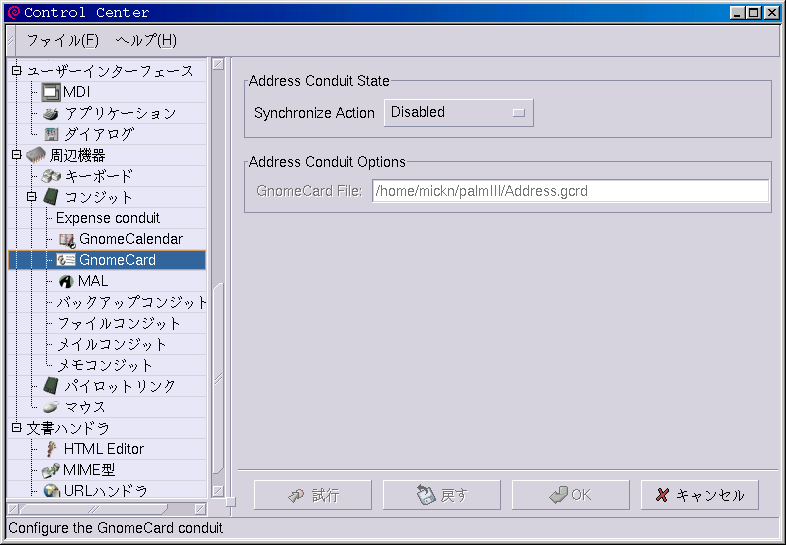Image resolution: width=786 pixels, height=545 pixels.
Task: Click the パイロットリンク device icon
Action: pos(51,386)
